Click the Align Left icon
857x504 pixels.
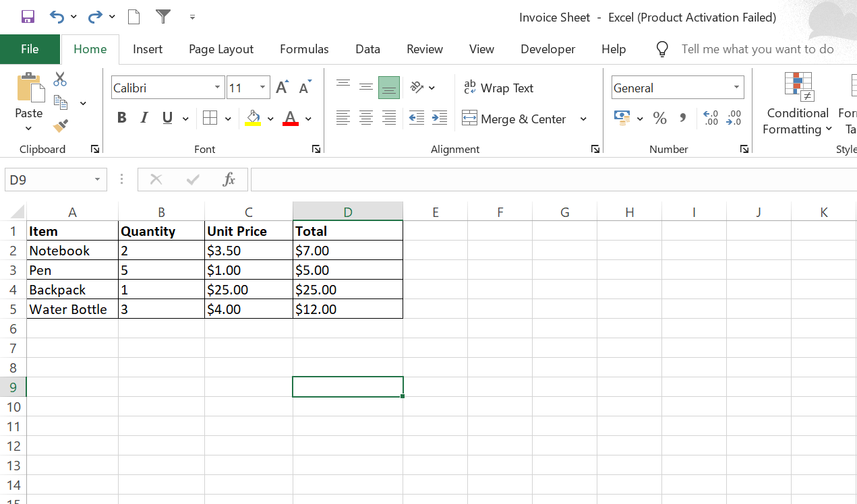(x=343, y=119)
